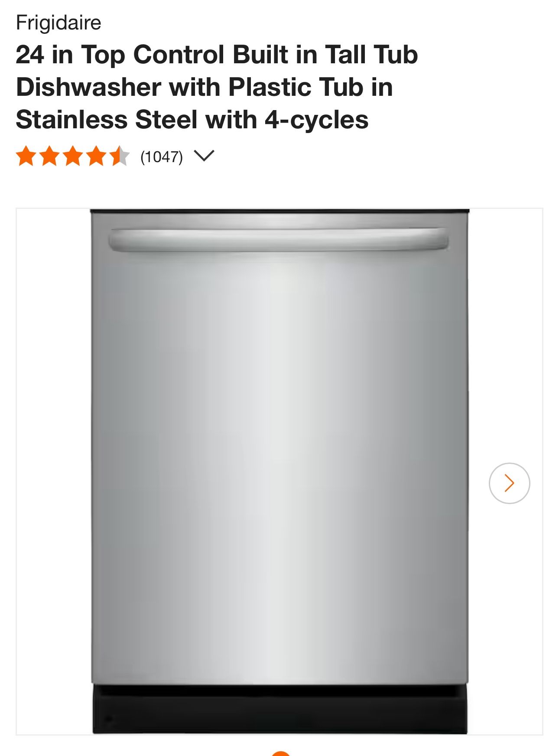Click the second orange rating star

point(49,156)
